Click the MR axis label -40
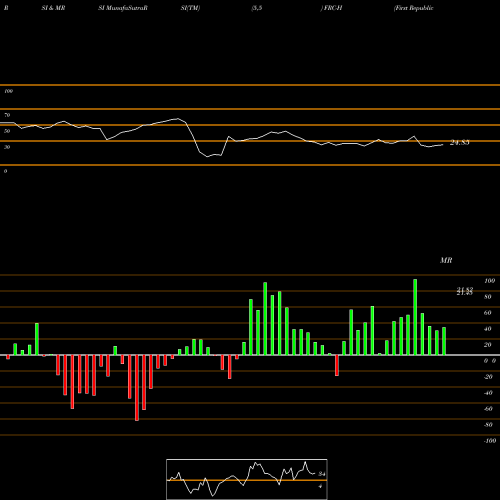The height and width of the screenshot is (500, 500). [x=488, y=393]
